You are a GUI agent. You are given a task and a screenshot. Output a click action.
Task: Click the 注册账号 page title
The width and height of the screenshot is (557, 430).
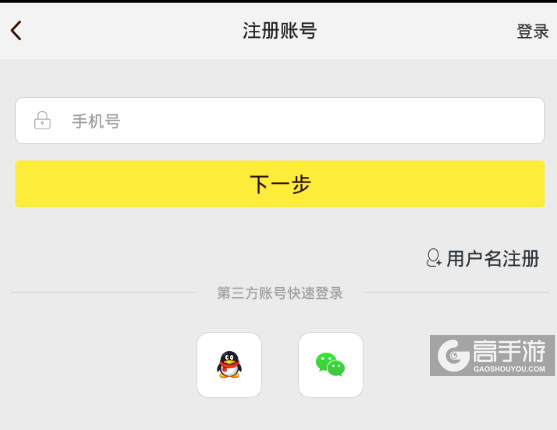pos(280,31)
